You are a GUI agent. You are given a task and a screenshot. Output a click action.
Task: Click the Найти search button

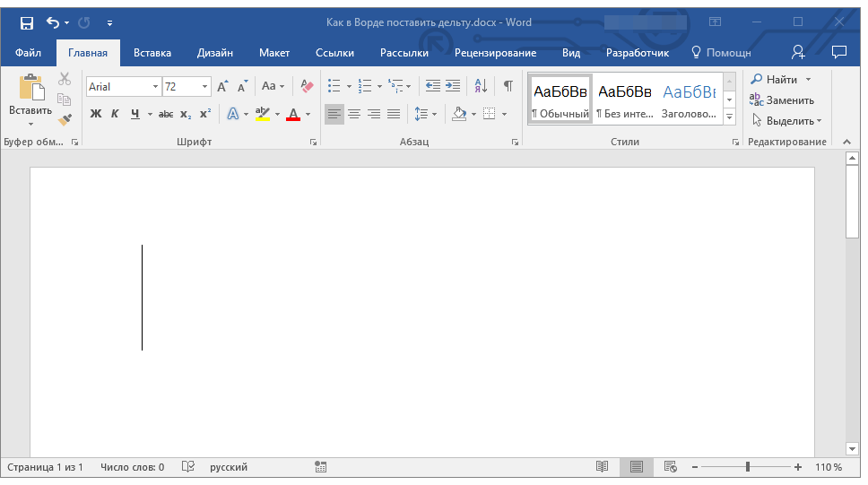[775, 80]
